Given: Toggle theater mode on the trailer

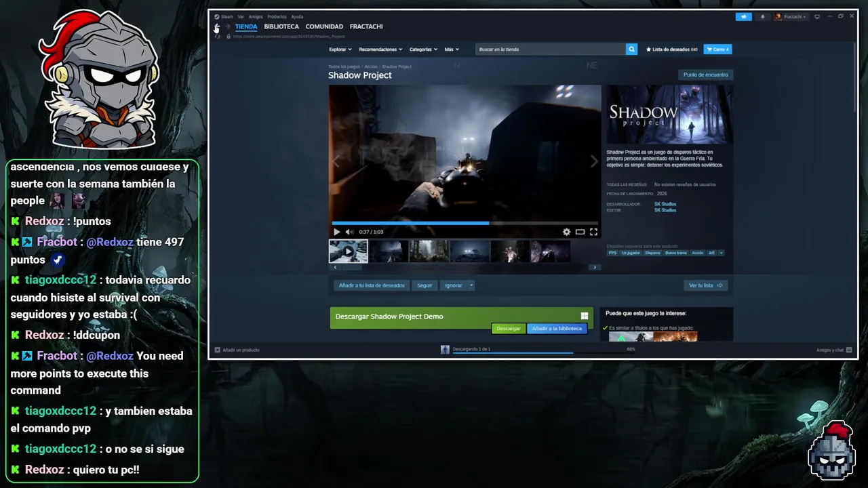Looking at the screenshot, I should point(580,232).
